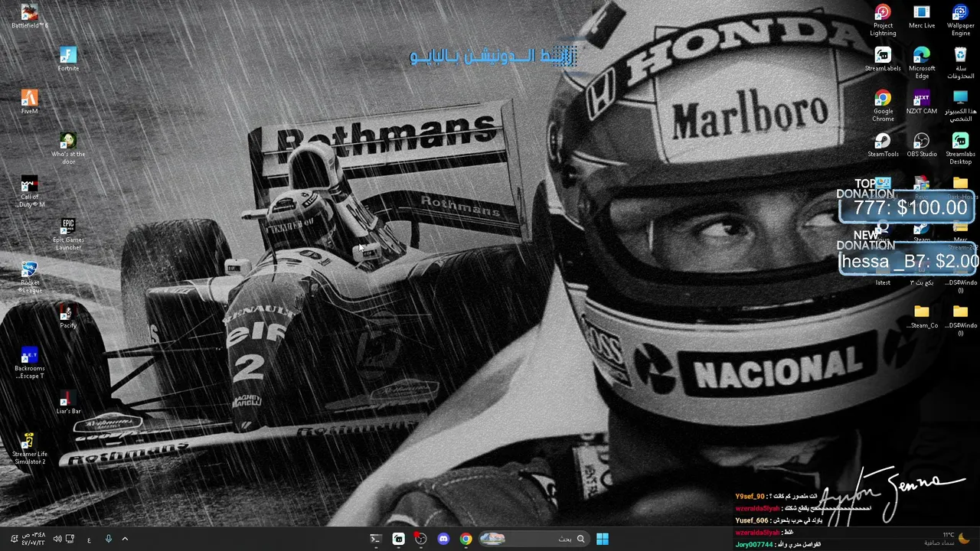Open Discord from the taskbar

tap(443, 539)
